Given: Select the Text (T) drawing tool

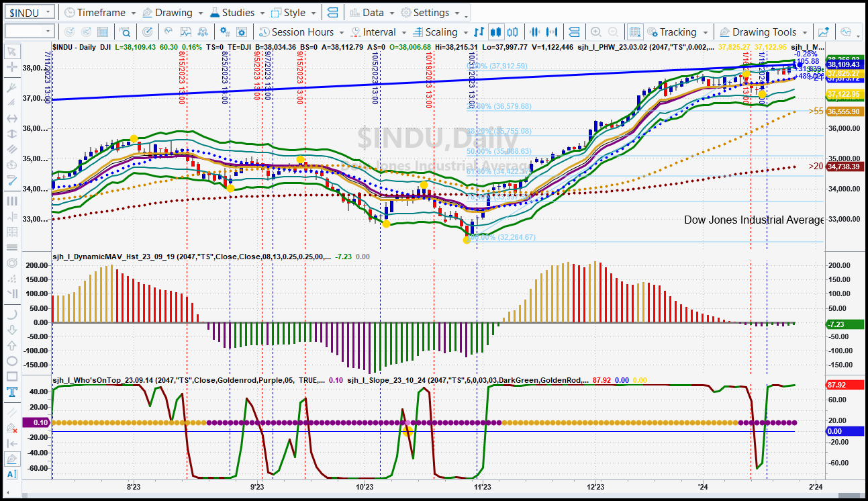Looking at the screenshot, I should tap(11, 392).
